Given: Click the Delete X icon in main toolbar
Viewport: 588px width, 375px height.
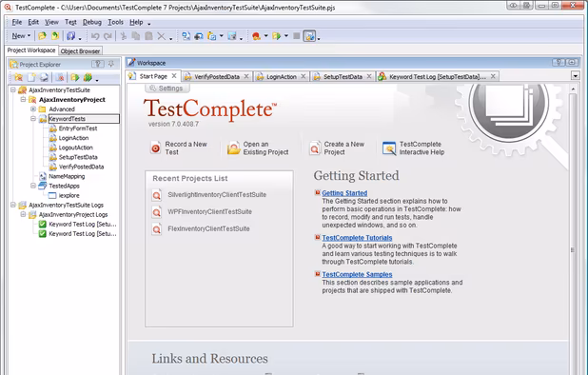Looking at the screenshot, I should click(x=161, y=36).
